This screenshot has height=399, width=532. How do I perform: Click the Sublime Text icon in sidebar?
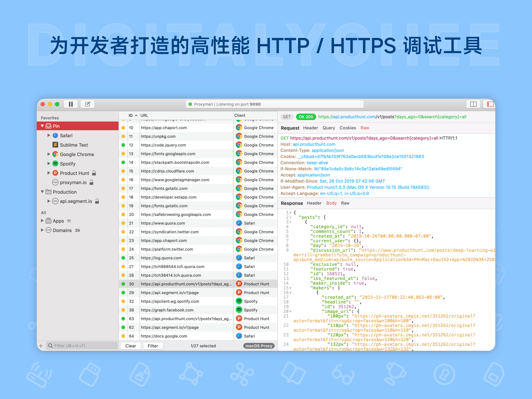55,145
